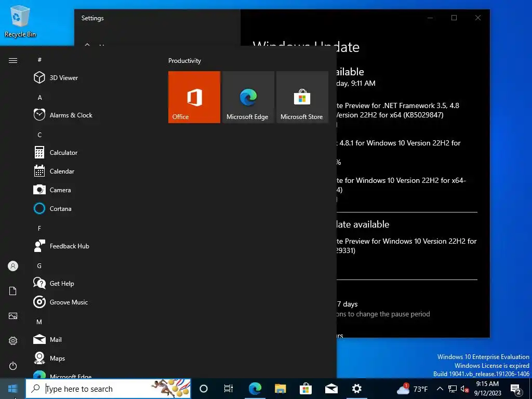Open the user account icon in Start

(13, 266)
